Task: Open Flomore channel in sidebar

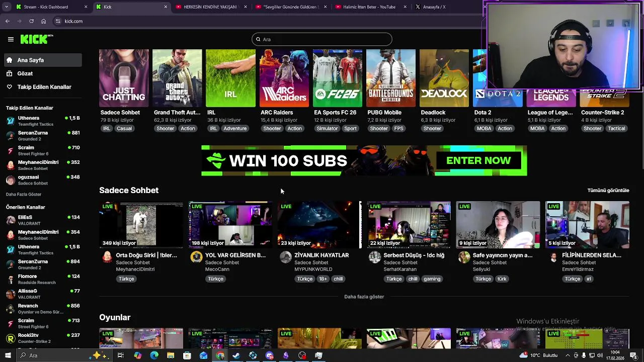Action: [x=43, y=279]
